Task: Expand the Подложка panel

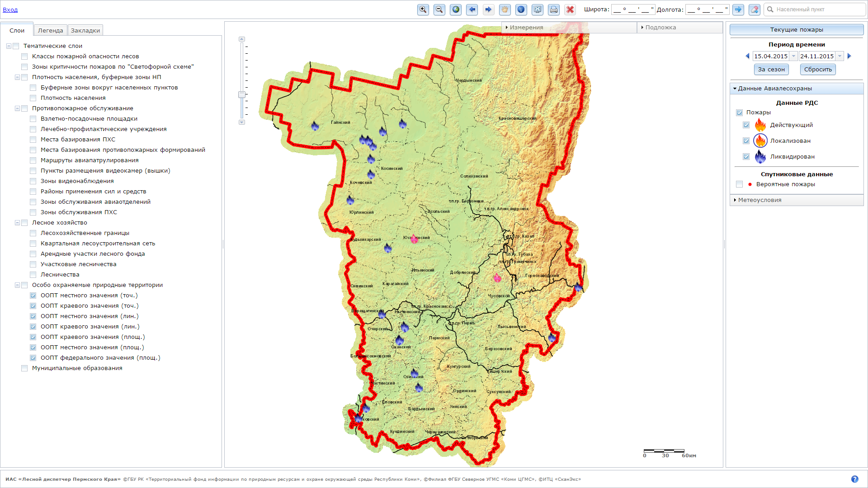Action: pyautogui.click(x=680, y=28)
